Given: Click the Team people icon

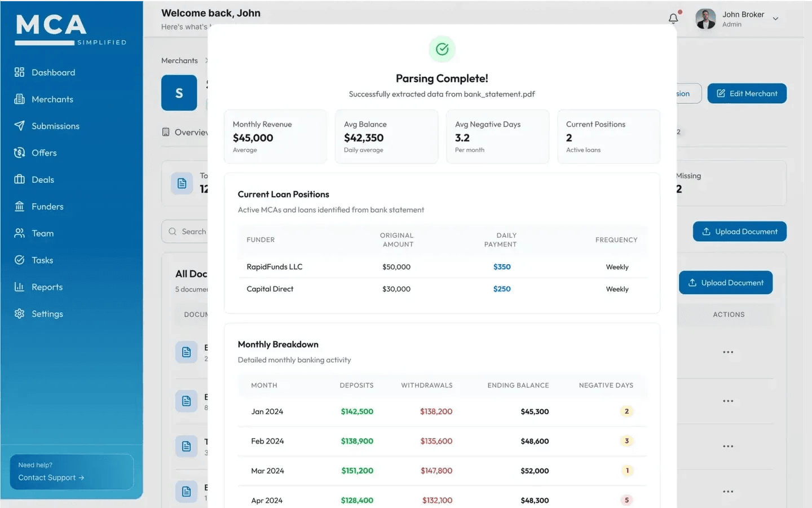Looking at the screenshot, I should (x=19, y=233).
